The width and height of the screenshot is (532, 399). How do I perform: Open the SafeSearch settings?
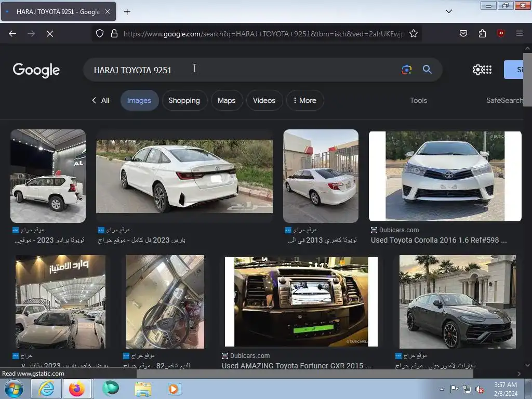point(504,100)
